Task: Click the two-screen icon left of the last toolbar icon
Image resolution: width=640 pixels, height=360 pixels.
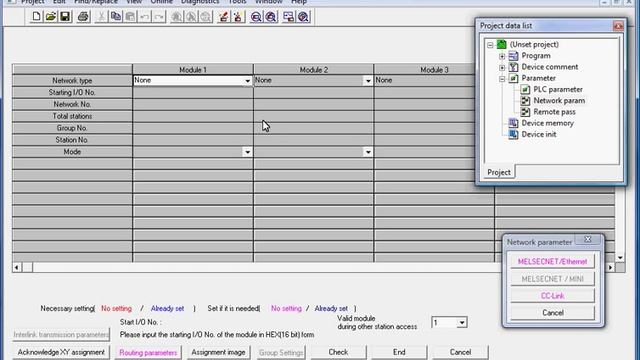Action: (x=289, y=17)
